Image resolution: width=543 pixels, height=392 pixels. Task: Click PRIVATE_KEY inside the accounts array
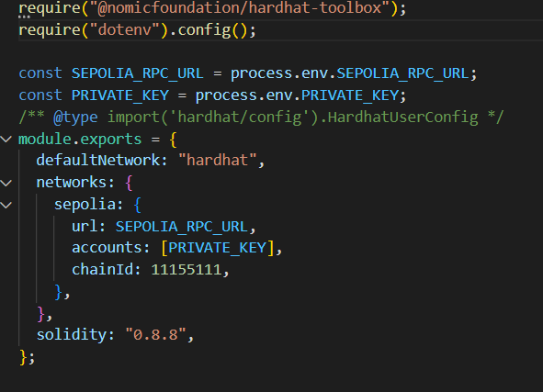click(218, 248)
